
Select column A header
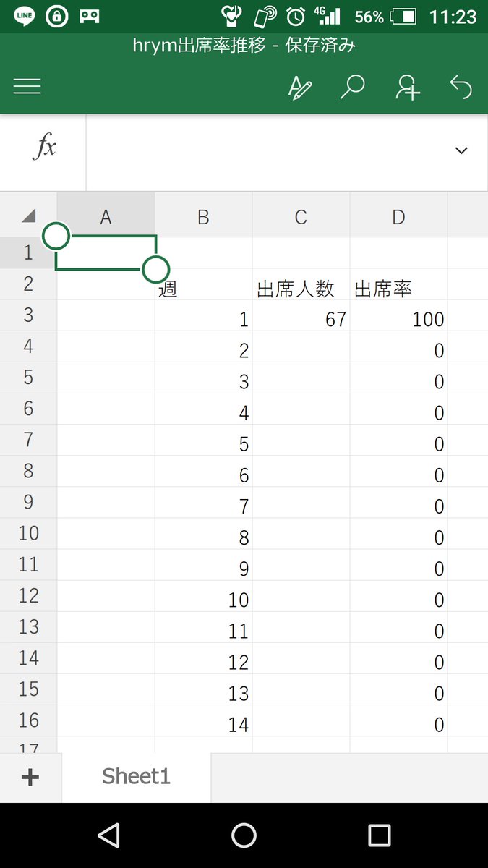coord(106,216)
